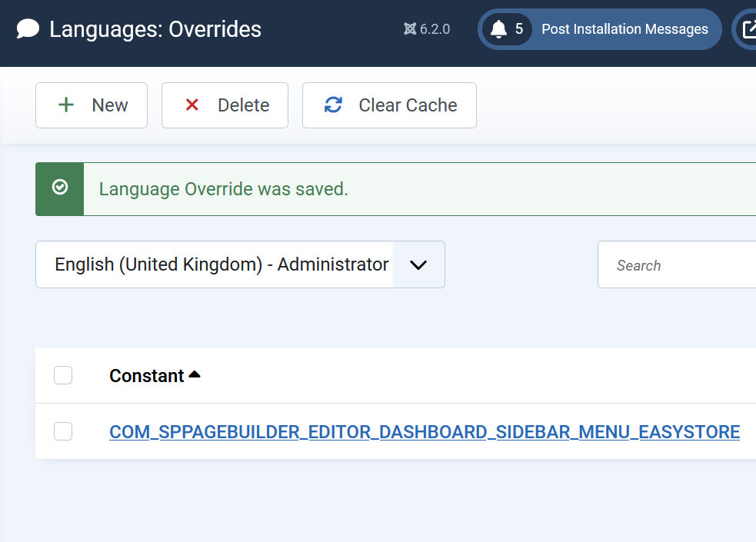
Task: Check the COM_SPPAGEBUILDER EASYSTORE row checkbox
Action: point(63,431)
